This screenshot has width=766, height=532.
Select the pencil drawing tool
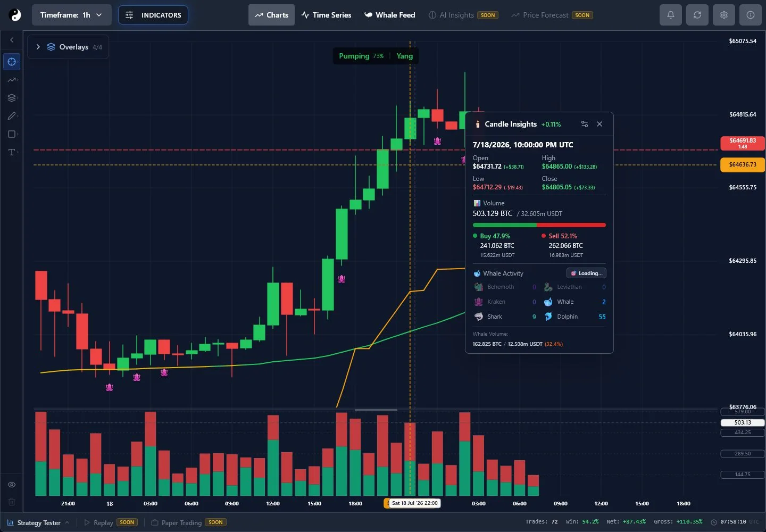[x=12, y=116]
